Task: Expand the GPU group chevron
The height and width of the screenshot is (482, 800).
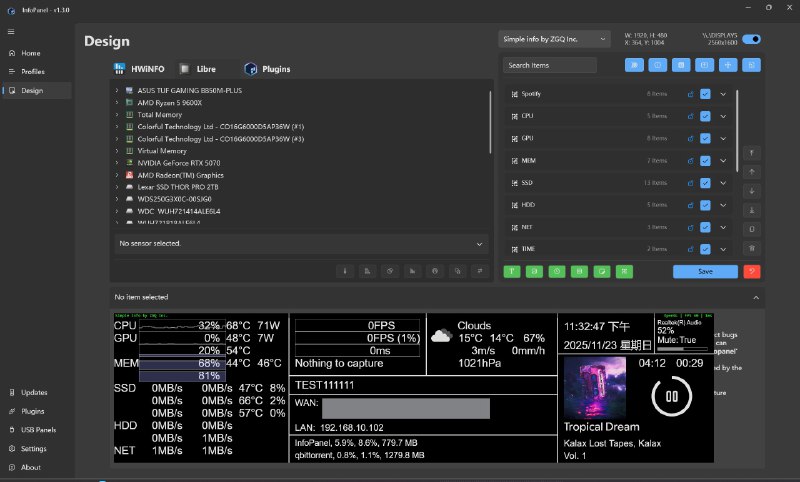Action: [x=723, y=138]
